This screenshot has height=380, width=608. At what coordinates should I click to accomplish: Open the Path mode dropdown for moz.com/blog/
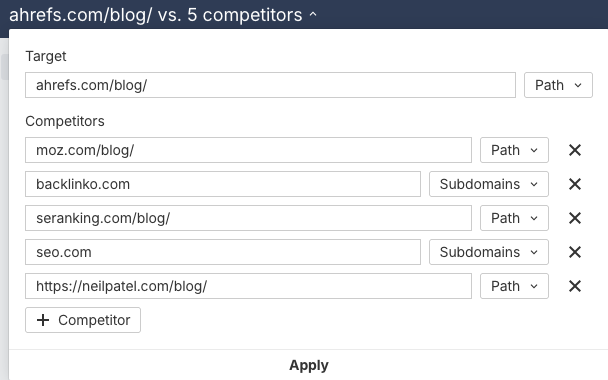pos(514,150)
